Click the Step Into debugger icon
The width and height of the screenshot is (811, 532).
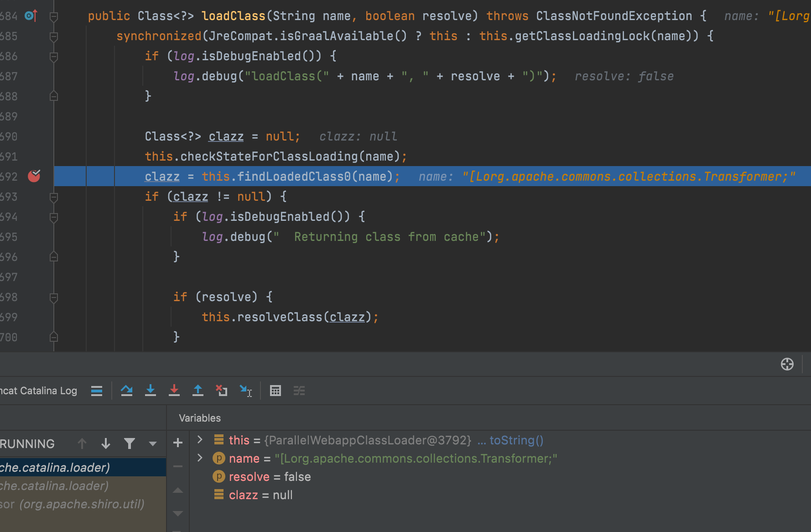coord(151,391)
